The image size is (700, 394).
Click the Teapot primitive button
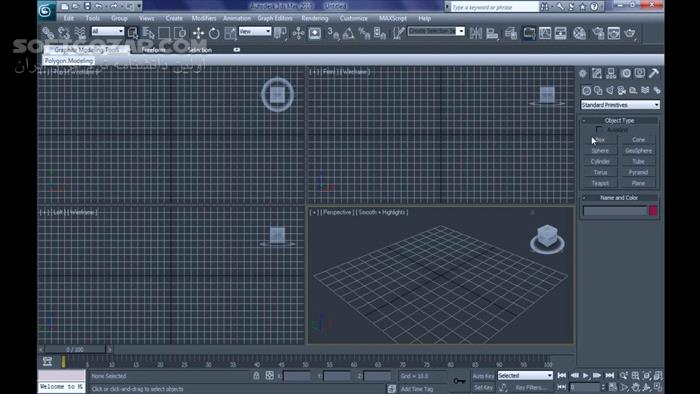(x=600, y=183)
